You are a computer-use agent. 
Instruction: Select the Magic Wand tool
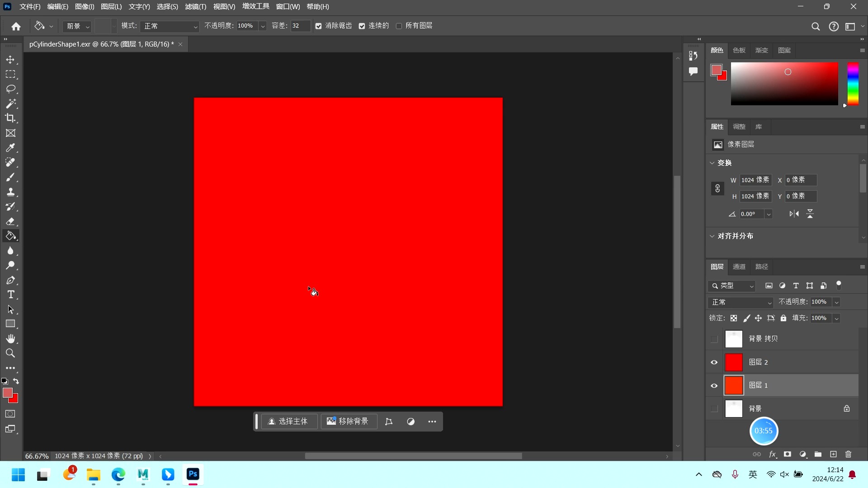(x=10, y=103)
